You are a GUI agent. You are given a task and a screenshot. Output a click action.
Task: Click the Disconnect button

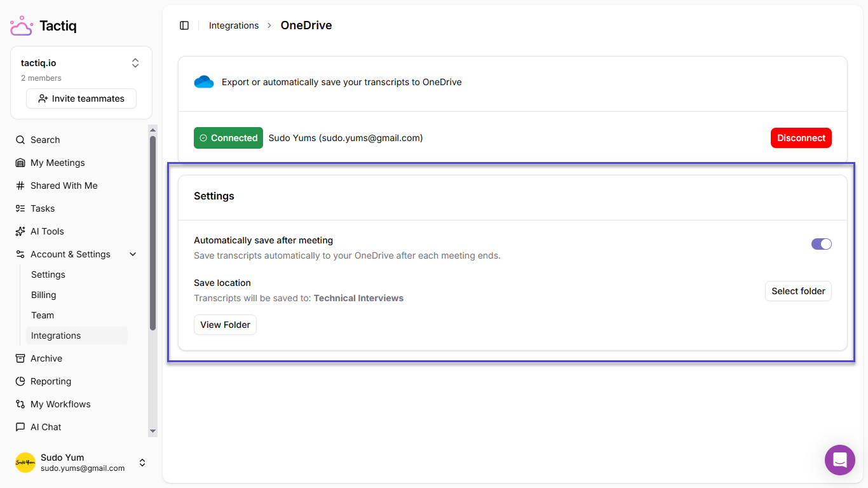(x=801, y=137)
